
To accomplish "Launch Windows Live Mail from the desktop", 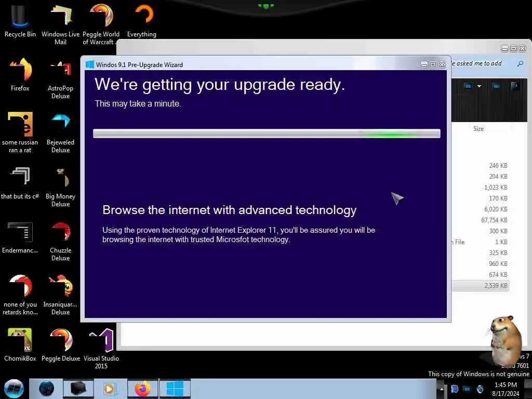I will pyautogui.click(x=60, y=24).
